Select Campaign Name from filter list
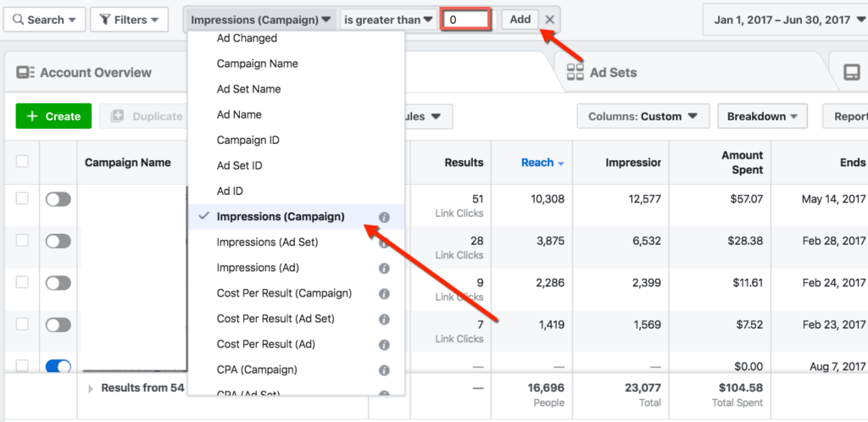 click(257, 64)
